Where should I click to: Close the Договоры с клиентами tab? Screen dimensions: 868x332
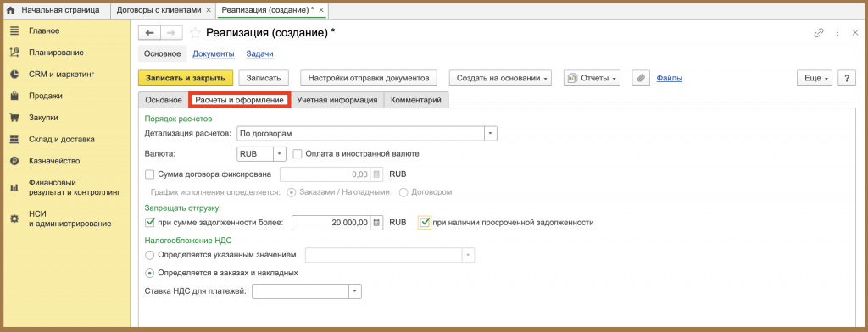coord(209,10)
